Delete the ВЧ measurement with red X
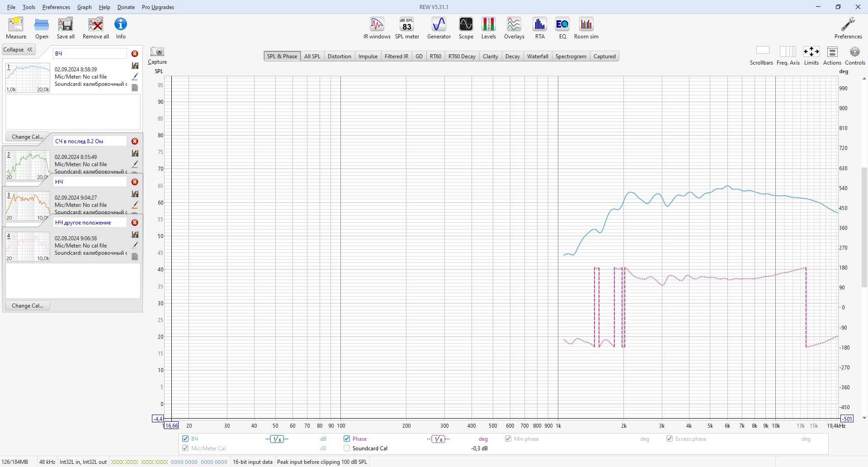The image size is (868, 467). tap(135, 54)
